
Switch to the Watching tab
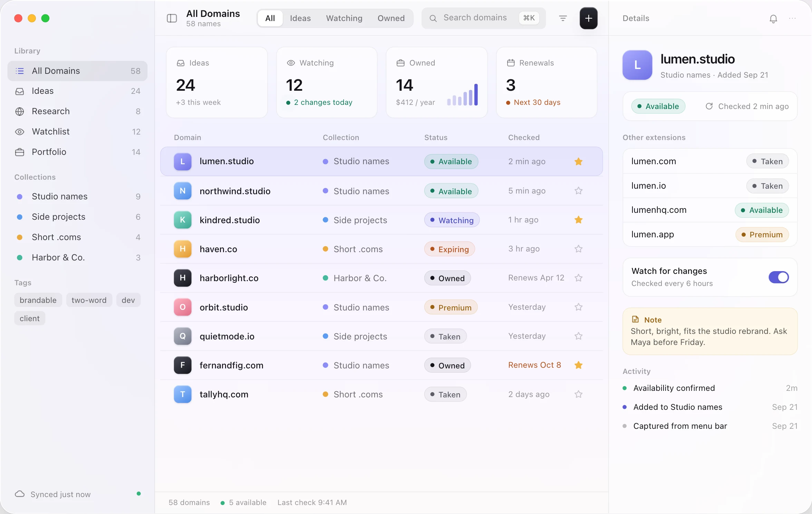click(x=344, y=18)
